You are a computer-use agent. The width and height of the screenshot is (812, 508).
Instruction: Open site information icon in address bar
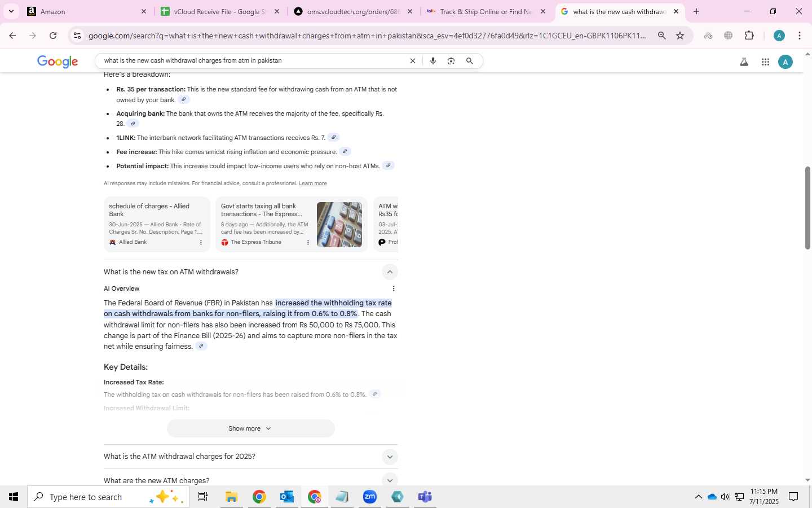coord(77,36)
